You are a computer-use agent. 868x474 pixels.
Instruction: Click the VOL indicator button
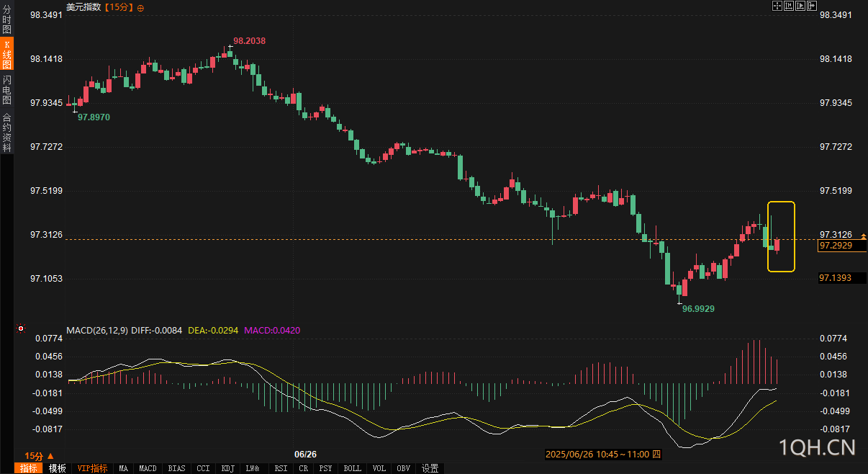[379, 468]
